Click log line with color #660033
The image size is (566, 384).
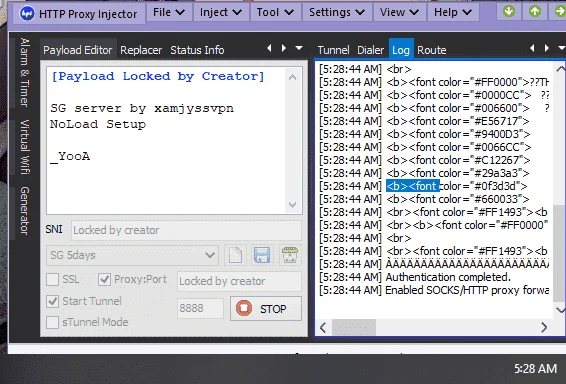coord(424,199)
